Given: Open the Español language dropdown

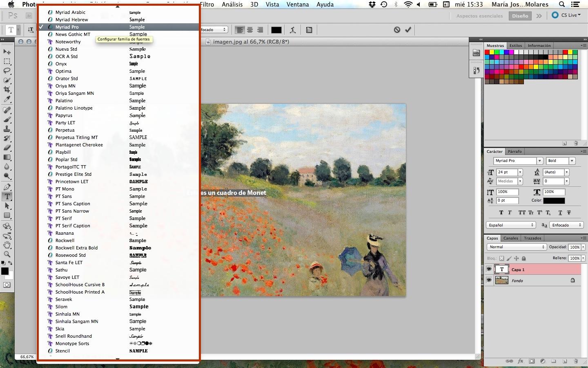Looking at the screenshot, I should 510,225.
